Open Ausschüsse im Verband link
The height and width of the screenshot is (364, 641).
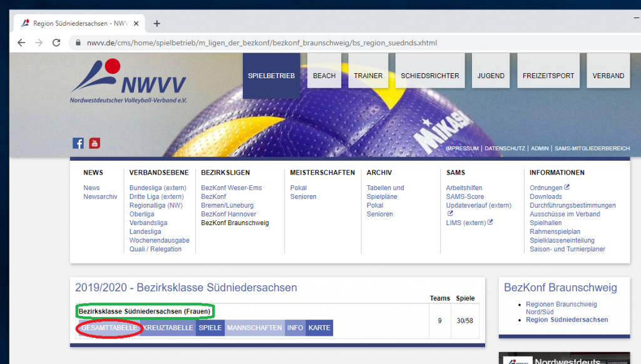point(565,214)
